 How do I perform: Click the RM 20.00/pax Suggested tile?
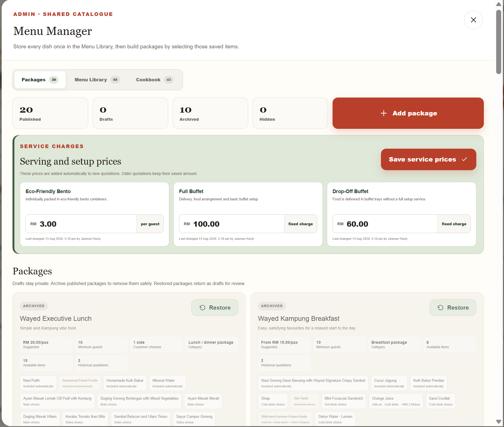click(46, 345)
